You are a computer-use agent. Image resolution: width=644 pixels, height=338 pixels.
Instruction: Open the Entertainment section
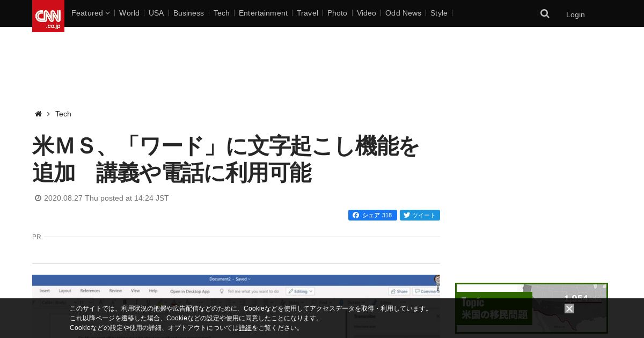pyautogui.click(x=263, y=13)
